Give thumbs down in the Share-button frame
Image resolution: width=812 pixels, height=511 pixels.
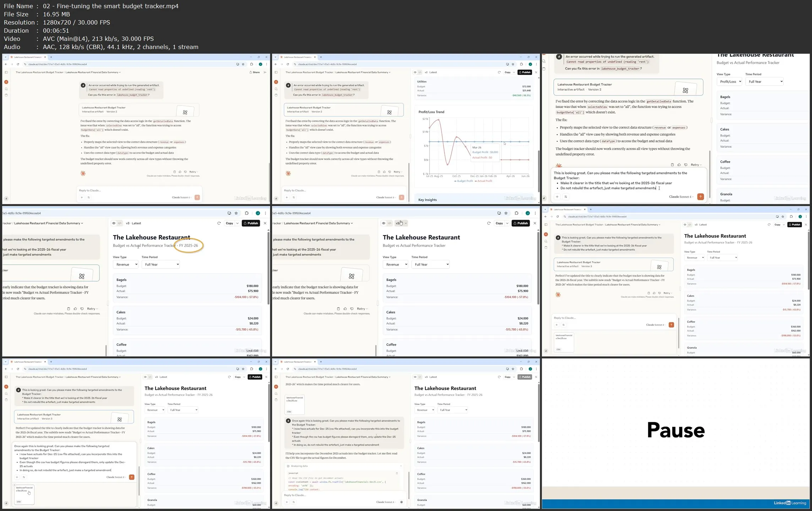[x=185, y=172]
